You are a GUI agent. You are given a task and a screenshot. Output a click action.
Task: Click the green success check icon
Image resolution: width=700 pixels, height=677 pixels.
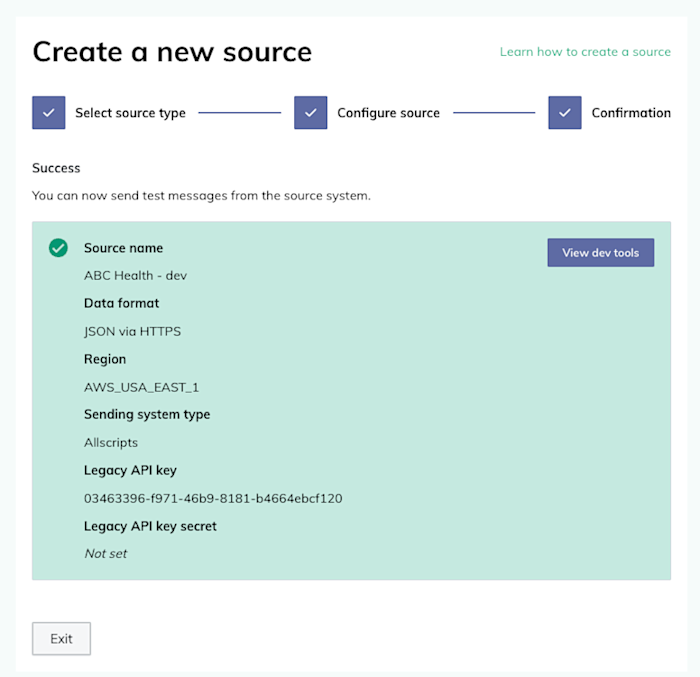(x=58, y=248)
